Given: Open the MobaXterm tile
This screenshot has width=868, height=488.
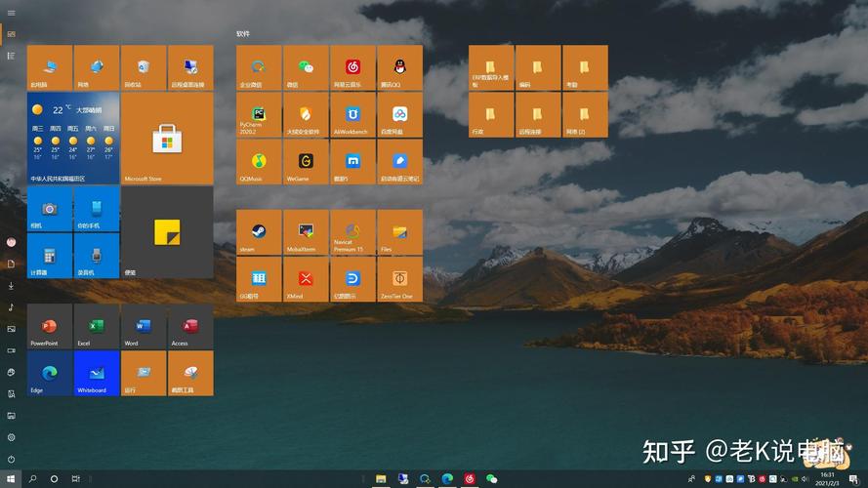Looking at the screenshot, I should pos(306,232).
